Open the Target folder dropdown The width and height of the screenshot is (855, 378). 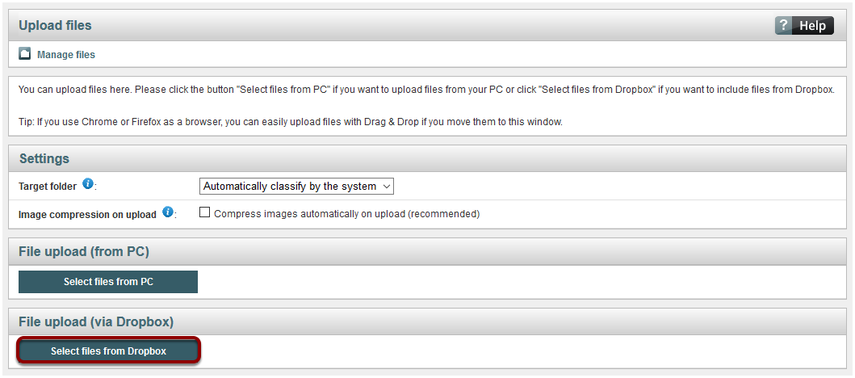coord(296,187)
